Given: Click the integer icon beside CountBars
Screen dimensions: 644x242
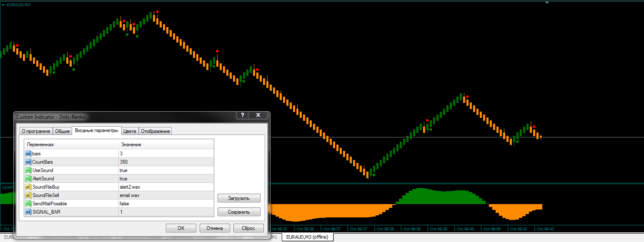Looking at the screenshot, I should tap(28, 162).
